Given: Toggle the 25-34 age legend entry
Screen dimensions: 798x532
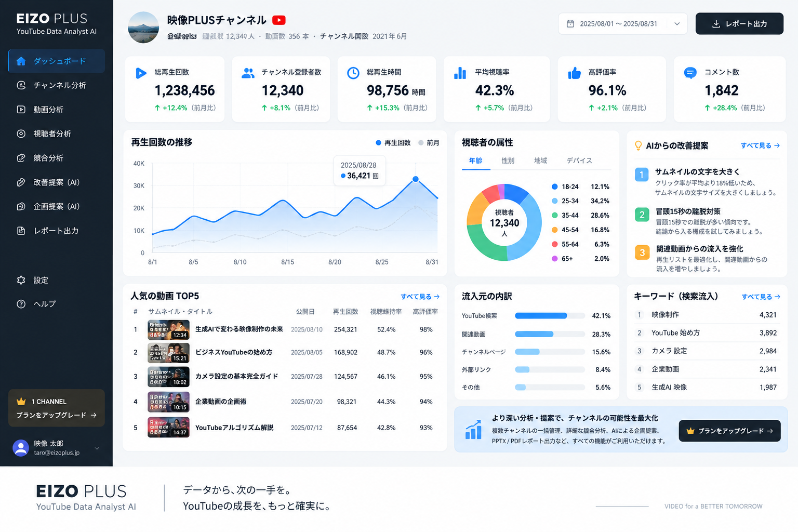Looking at the screenshot, I should (x=580, y=201).
